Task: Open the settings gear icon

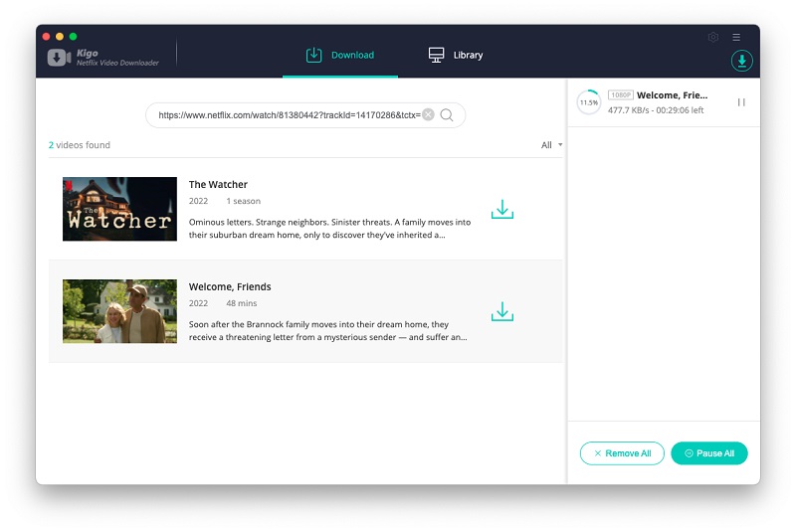Action: point(712,37)
